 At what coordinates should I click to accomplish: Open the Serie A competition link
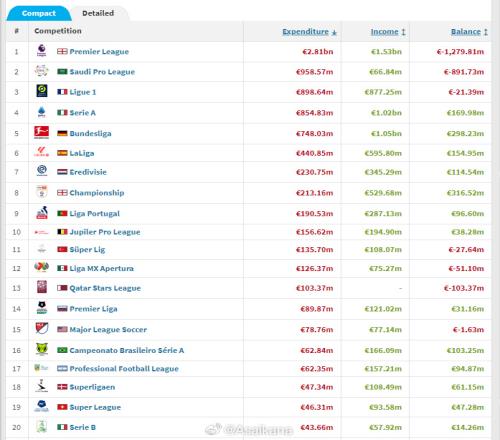click(x=83, y=113)
